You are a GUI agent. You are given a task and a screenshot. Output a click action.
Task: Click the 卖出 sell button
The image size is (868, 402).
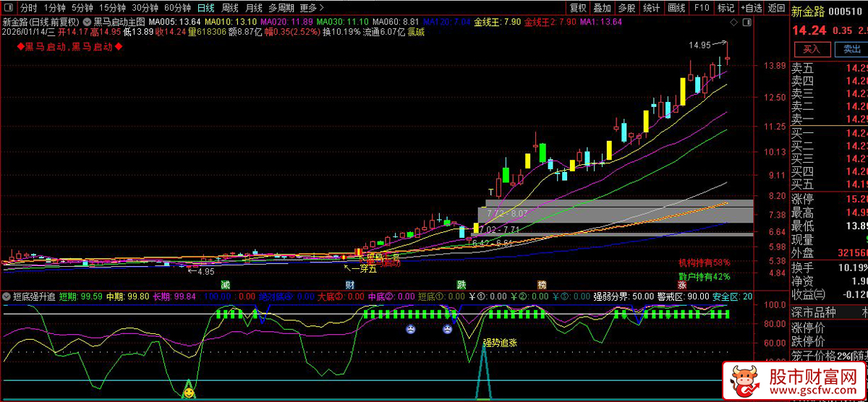(852, 49)
